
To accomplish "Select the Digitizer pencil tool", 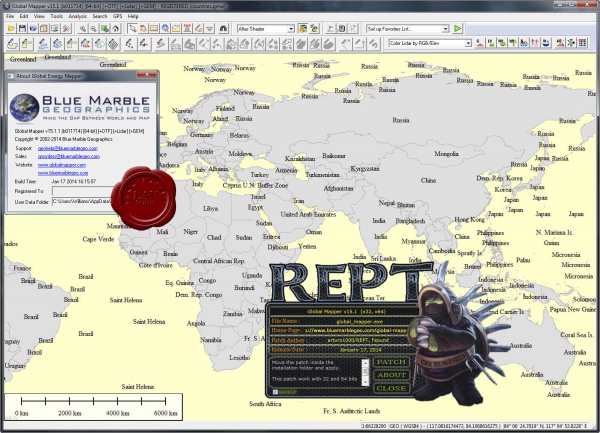I will (x=198, y=29).
